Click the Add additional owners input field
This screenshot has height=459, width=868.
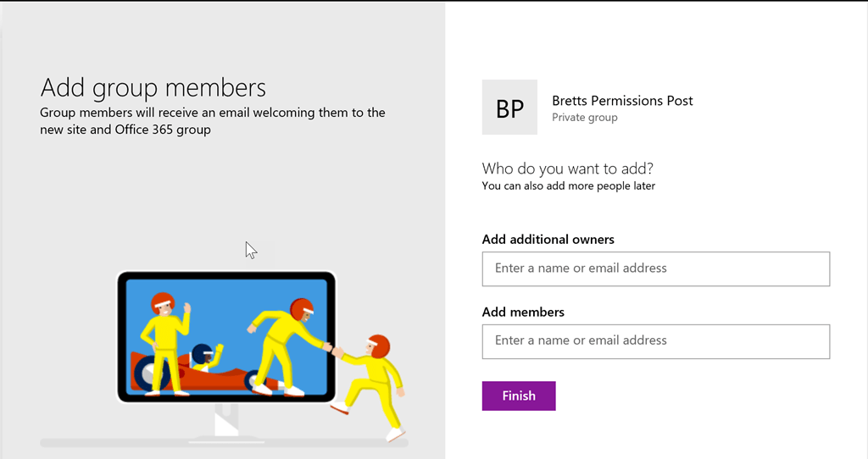tap(655, 268)
